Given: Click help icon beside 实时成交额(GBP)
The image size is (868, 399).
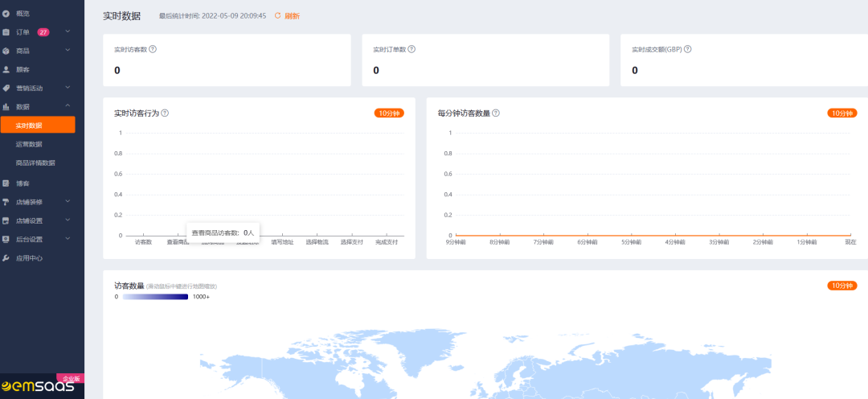Looking at the screenshot, I should (x=688, y=49).
